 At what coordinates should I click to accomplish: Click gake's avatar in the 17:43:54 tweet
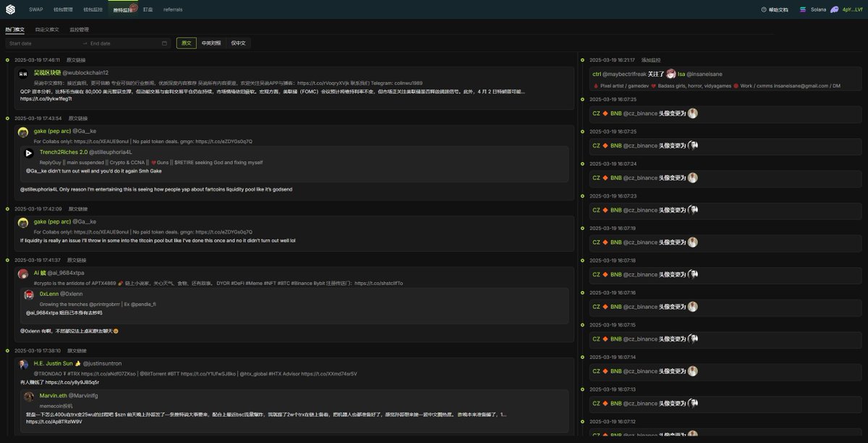pyautogui.click(x=23, y=132)
